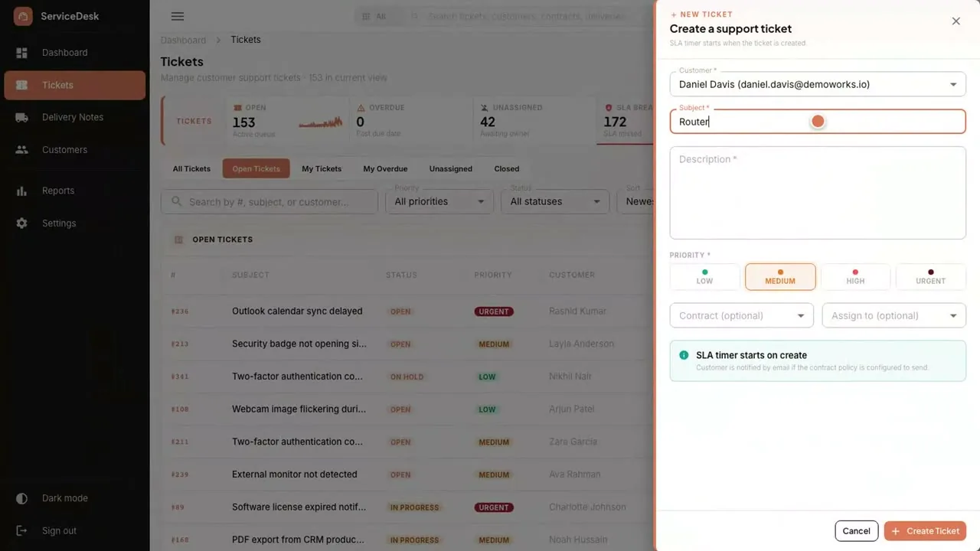Viewport: 980px width, 551px height.
Task: Switch to the Unassigned tab
Action: pos(450,168)
